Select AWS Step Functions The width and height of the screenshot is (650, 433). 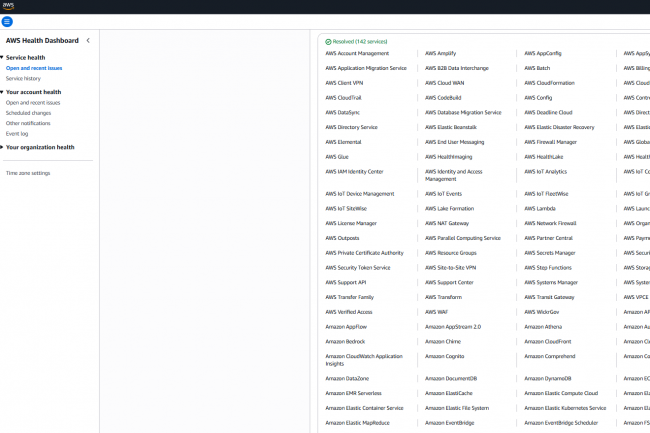coord(548,268)
